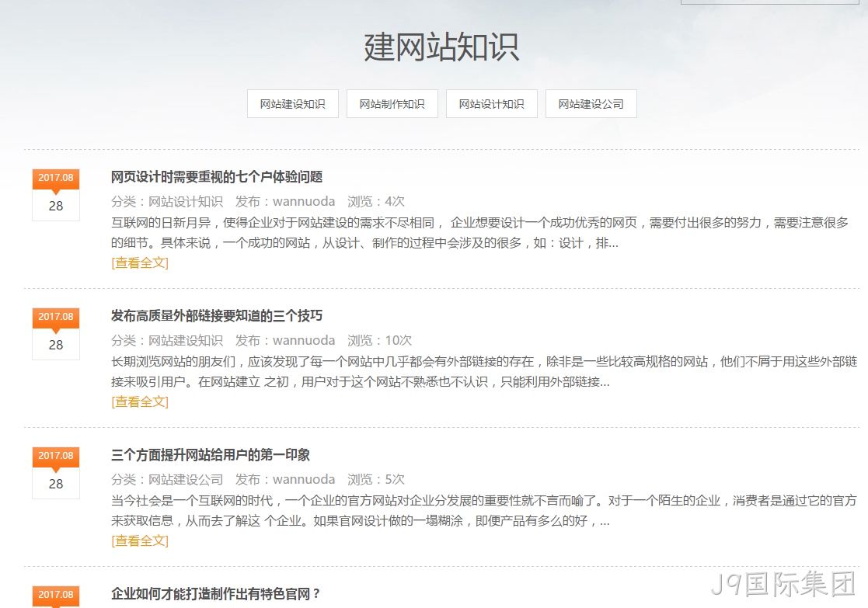This screenshot has width=868, height=608.
Task: Click date badge of 第一印象 article
Action: (x=56, y=472)
